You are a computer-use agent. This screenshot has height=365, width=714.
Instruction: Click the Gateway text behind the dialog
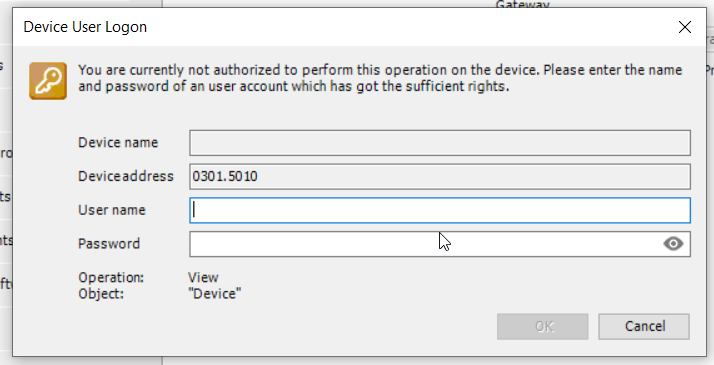pyautogui.click(x=522, y=4)
